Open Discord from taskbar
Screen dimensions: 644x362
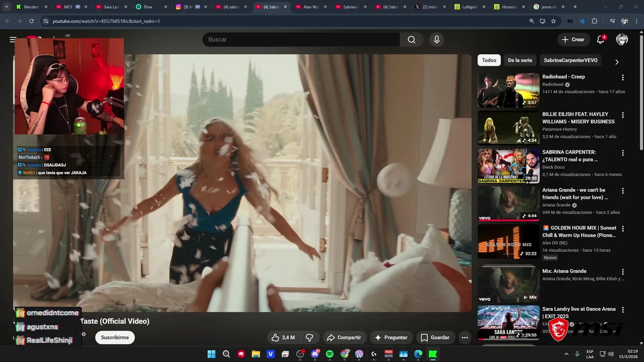(x=315, y=354)
